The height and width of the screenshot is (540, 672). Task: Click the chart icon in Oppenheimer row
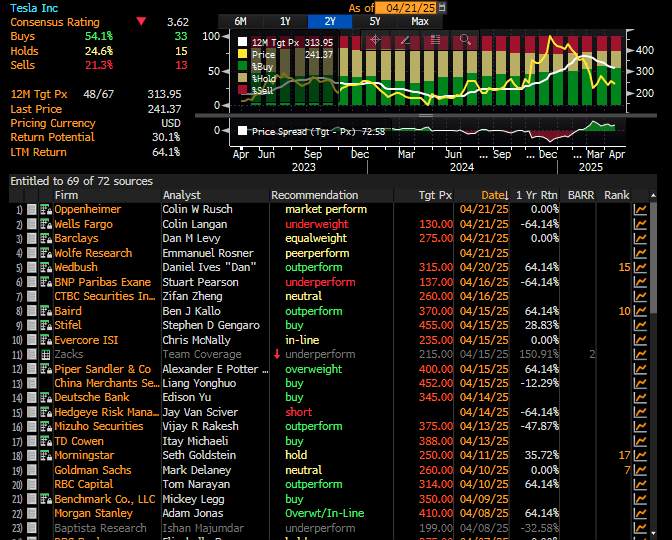[x=640, y=210]
